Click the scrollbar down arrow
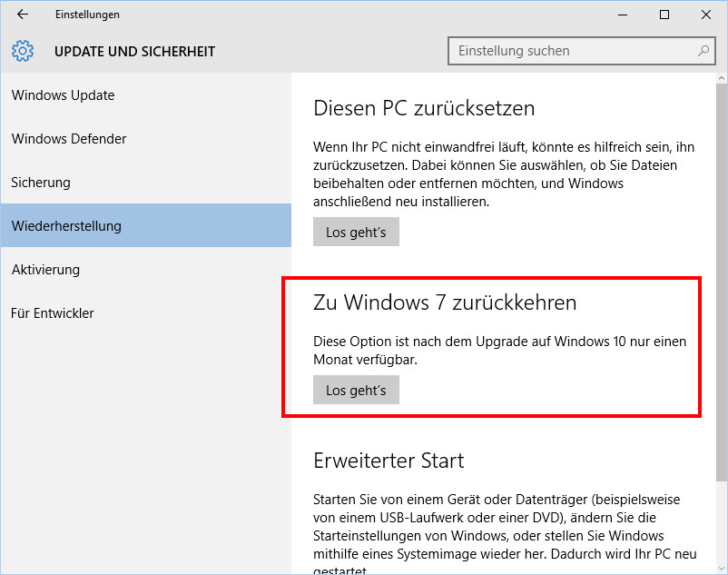 click(722, 569)
